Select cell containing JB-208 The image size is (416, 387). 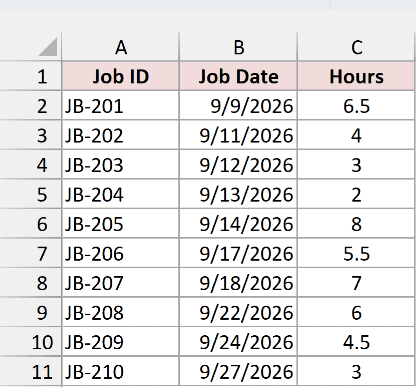[x=121, y=312]
